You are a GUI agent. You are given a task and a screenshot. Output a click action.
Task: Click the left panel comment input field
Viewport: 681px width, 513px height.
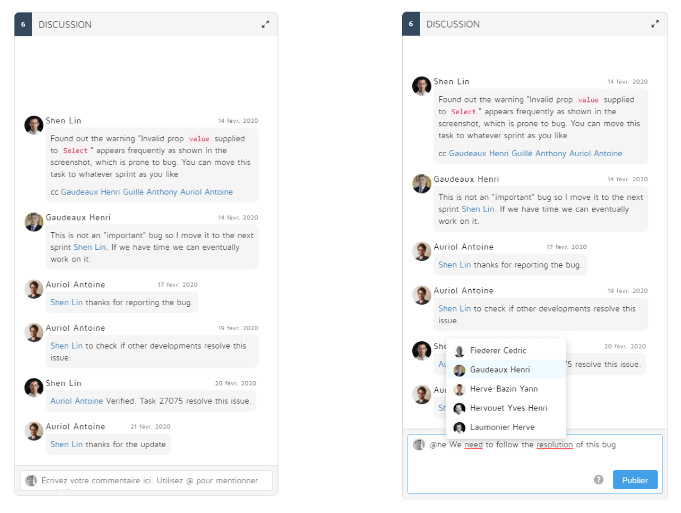(154, 481)
